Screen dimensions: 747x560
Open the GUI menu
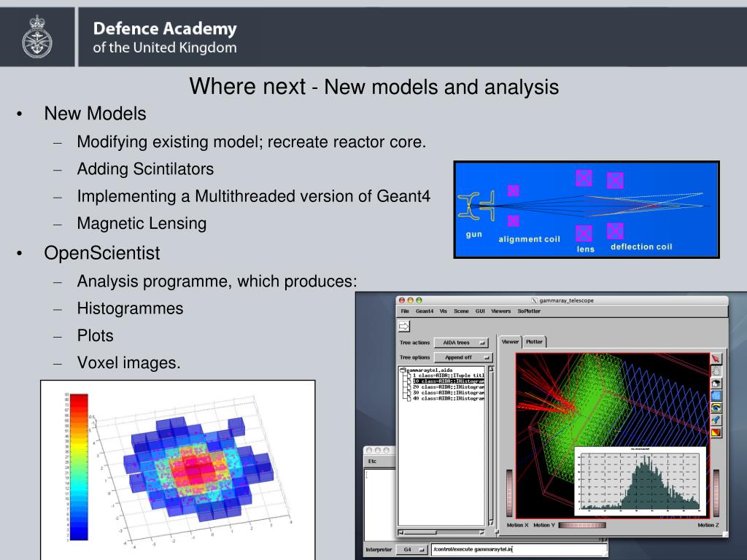pyautogui.click(x=480, y=311)
